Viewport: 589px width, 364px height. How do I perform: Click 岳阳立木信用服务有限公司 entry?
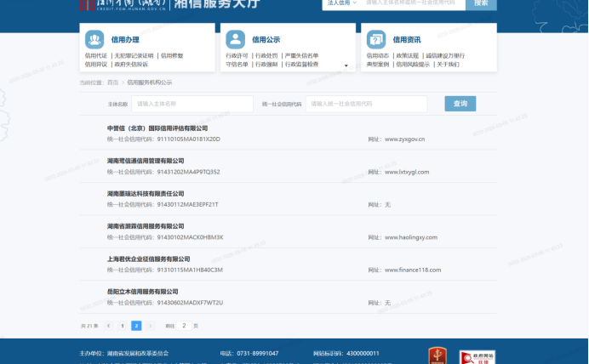pos(142,292)
